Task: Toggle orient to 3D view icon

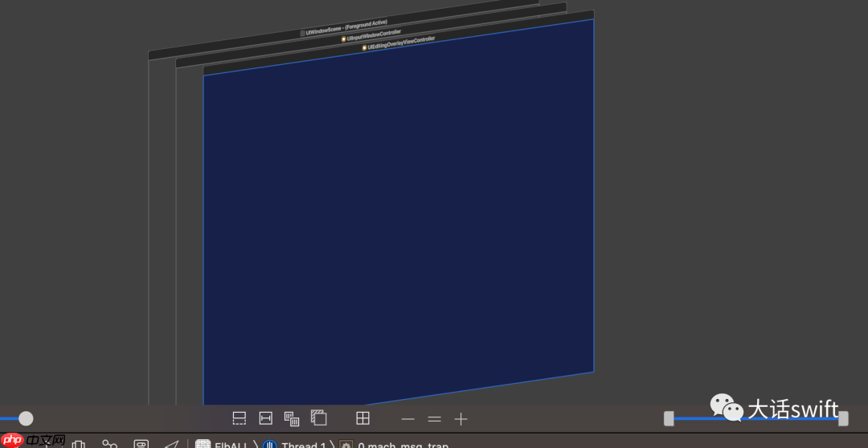Action: tap(319, 418)
